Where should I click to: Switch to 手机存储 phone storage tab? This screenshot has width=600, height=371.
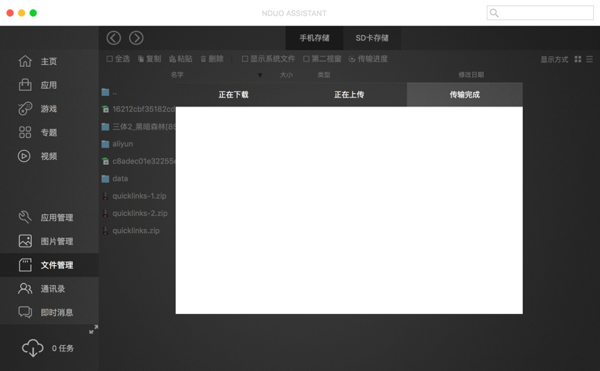point(315,38)
